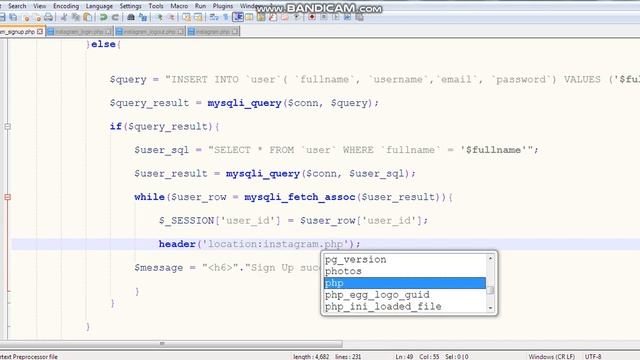Toggle the Word Wrap toolbar icon
This screenshot has width=640, height=360.
pyautogui.click(x=213, y=17)
